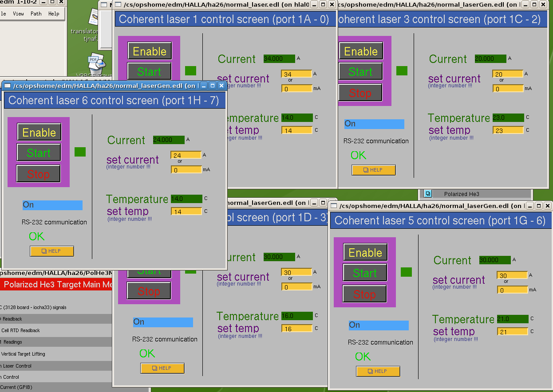Click the green status indicator in laser 1

[190, 71]
